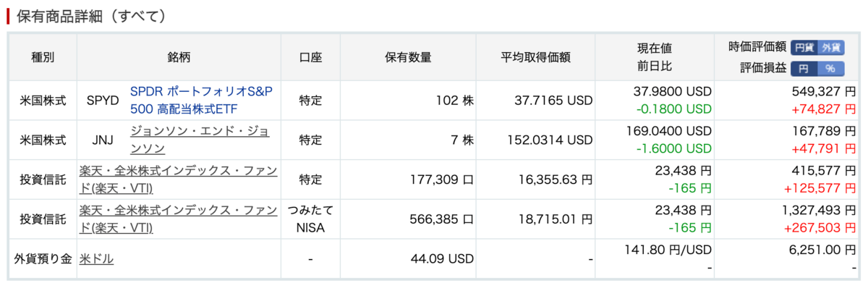
Task: Open ジョンソン・エンド・ジョンソン stock link
Action: tap(200, 140)
